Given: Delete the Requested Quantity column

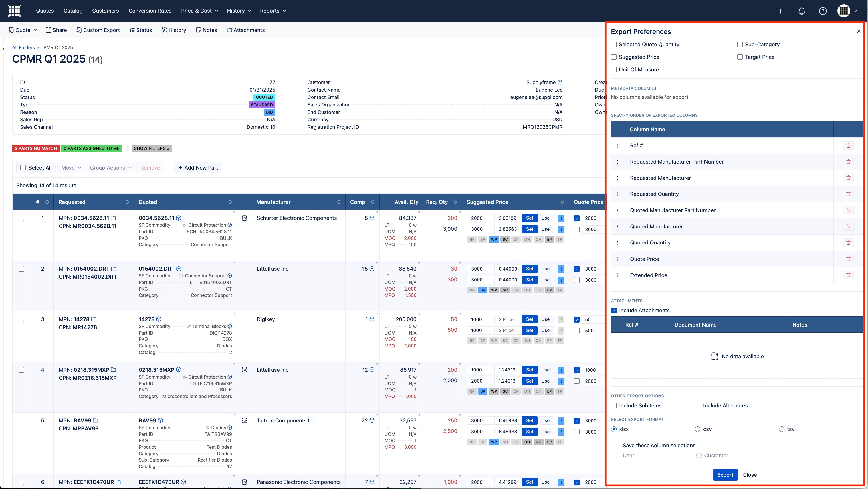Looking at the screenshot, I should pyautogui.click(x=848, y=194).
